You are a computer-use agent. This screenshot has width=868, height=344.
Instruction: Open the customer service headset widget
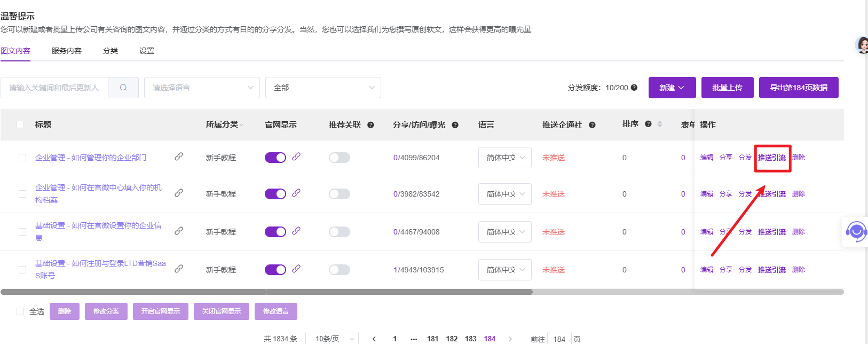coord(856,232)
